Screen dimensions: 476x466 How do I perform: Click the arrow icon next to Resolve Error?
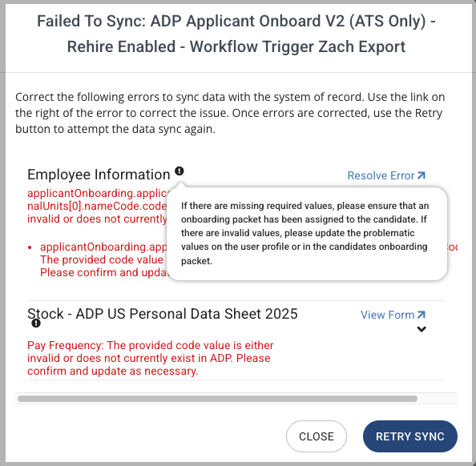coord(421,175)
